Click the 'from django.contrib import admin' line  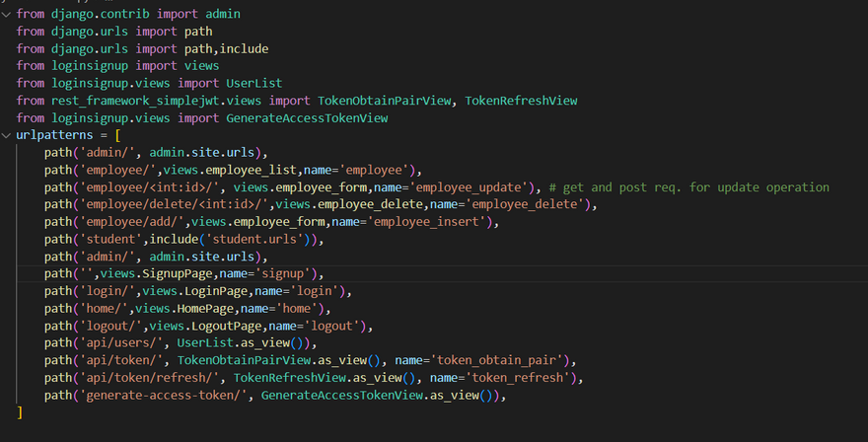tap(128, 14)
